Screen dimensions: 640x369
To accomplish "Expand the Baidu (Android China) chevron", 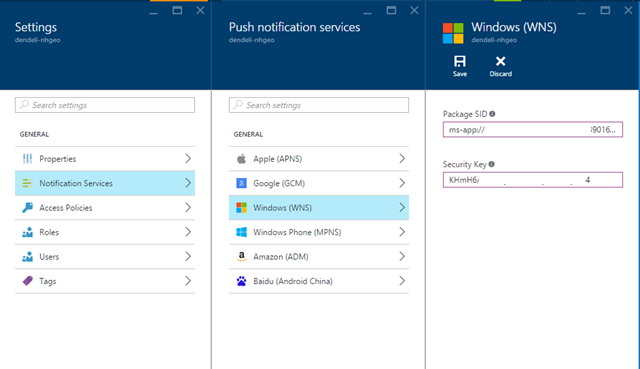I will point(402,281).
